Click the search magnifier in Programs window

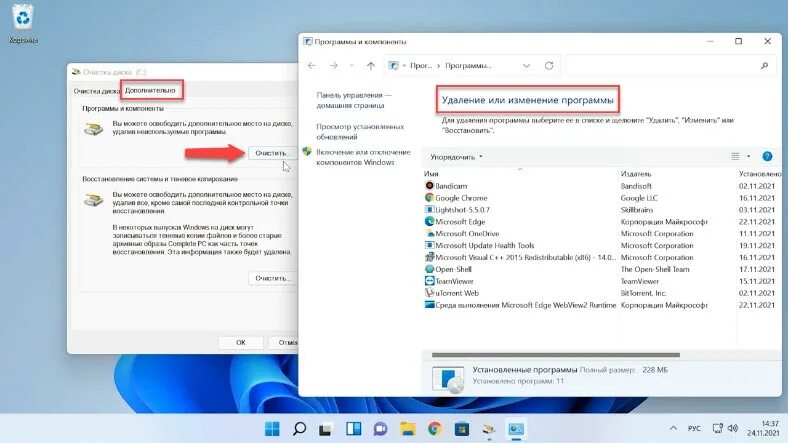(764, 66)
